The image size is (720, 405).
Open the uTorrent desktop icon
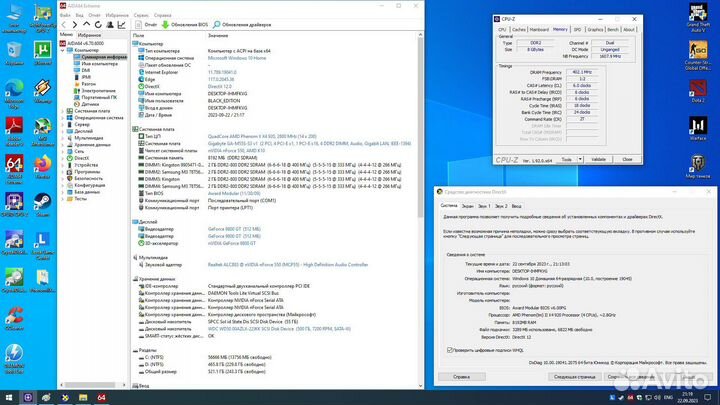(x=43, y=53)
